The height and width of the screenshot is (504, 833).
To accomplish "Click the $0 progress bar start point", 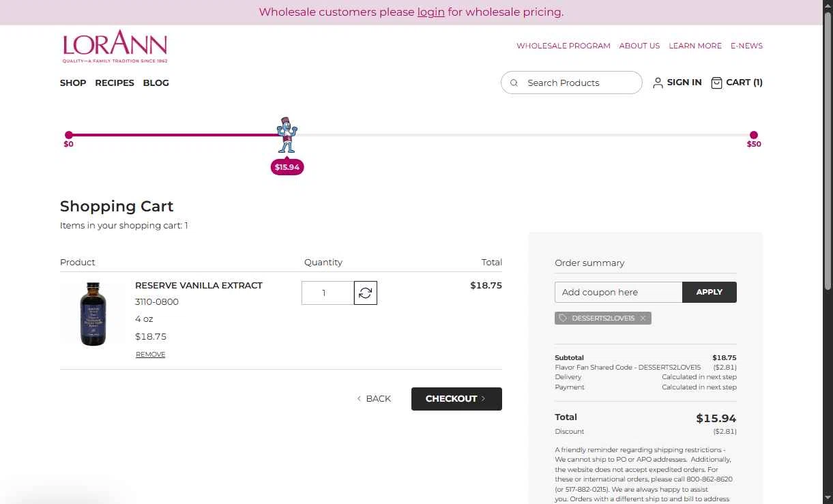I will point(68,135).
